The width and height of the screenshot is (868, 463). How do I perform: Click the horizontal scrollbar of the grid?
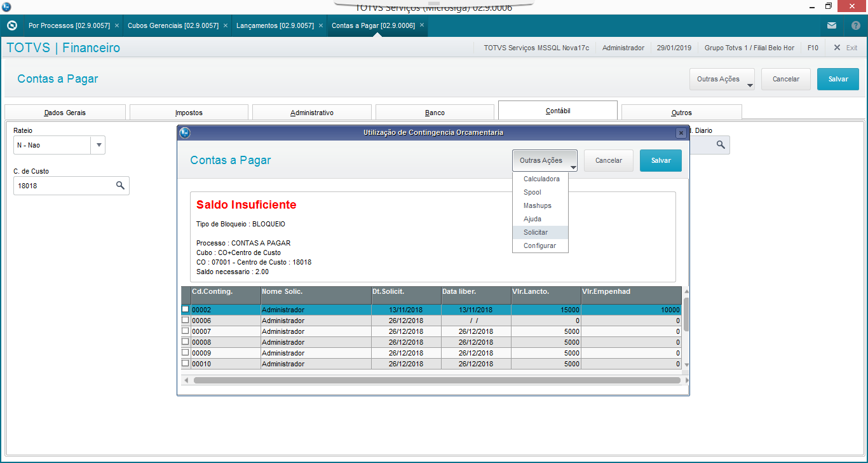(x=437, y=380)
